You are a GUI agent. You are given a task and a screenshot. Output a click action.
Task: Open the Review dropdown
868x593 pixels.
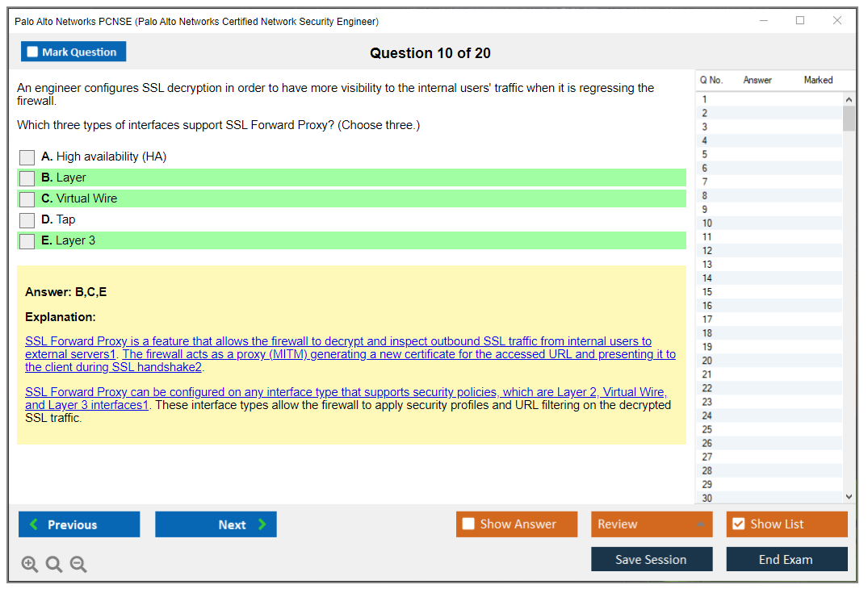click(x=652, y=524)
